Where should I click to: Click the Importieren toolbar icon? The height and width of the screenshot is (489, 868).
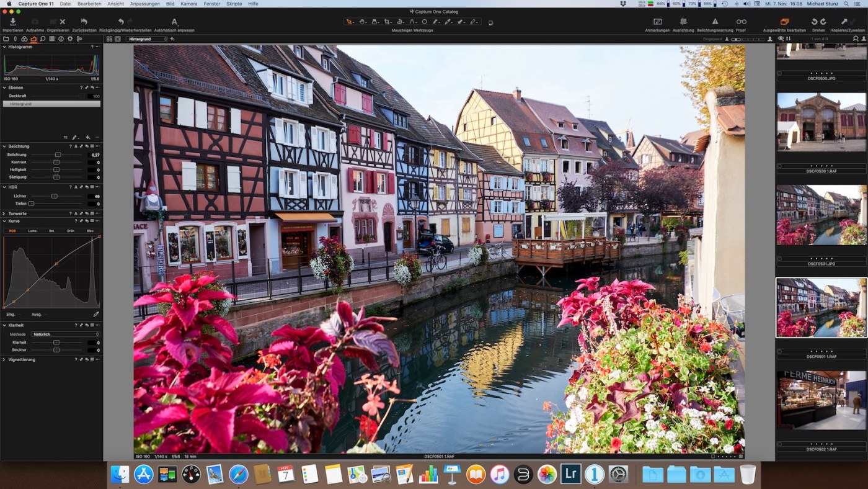point(12,22)
